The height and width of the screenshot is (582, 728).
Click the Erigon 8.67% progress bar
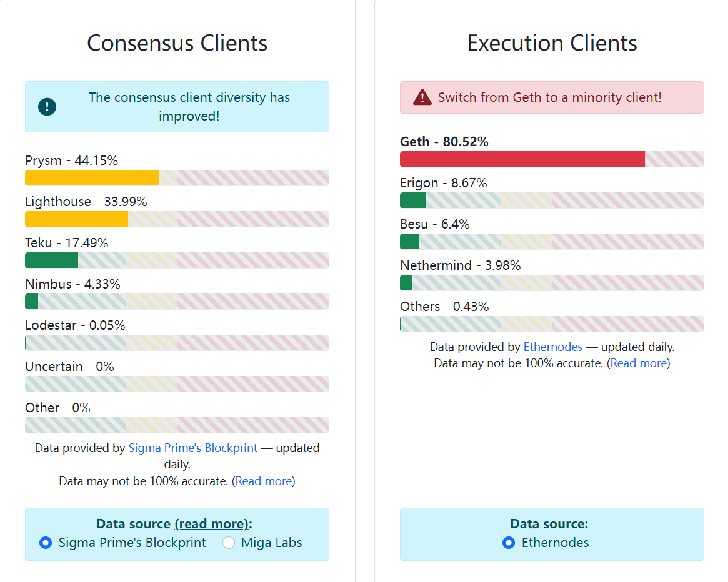point(552,200)
